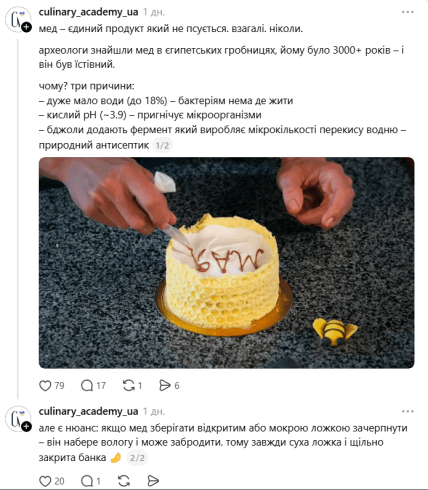Open three-dot menu of second post
This screenshot has width=428, height=490.
tap(407, 411)
